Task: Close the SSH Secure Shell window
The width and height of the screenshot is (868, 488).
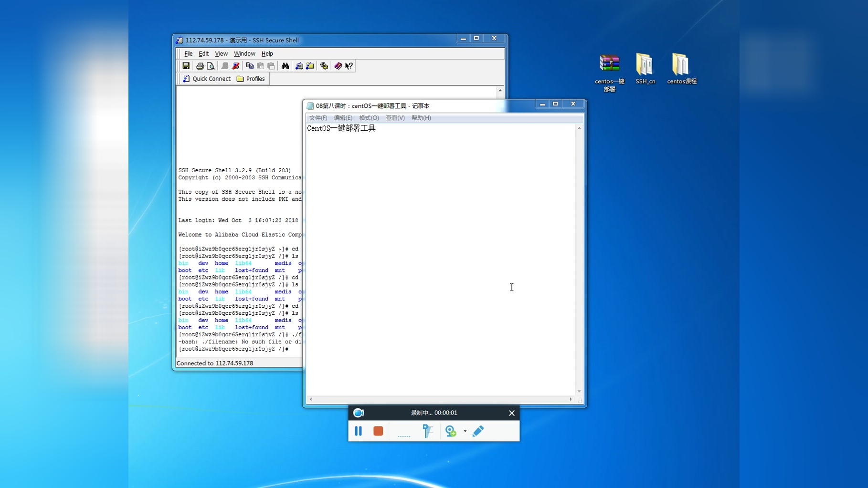Action: pyautogui.click(x=495, y=38)
